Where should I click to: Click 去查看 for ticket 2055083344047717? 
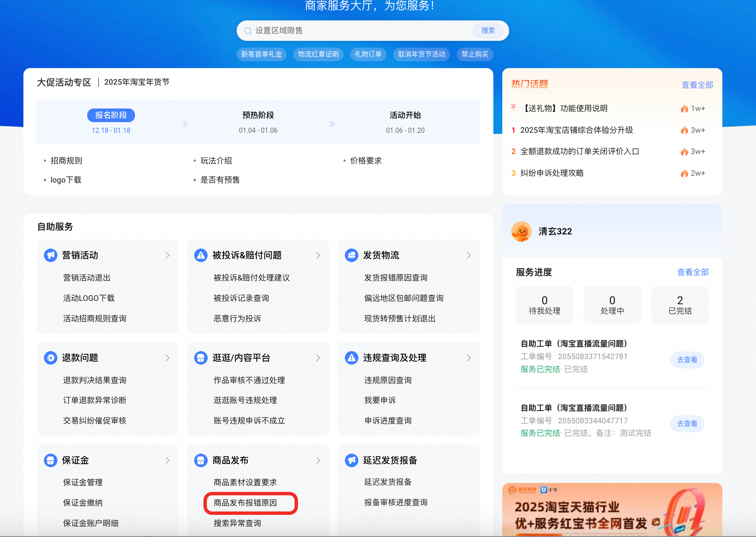click(x=687, y=424)
